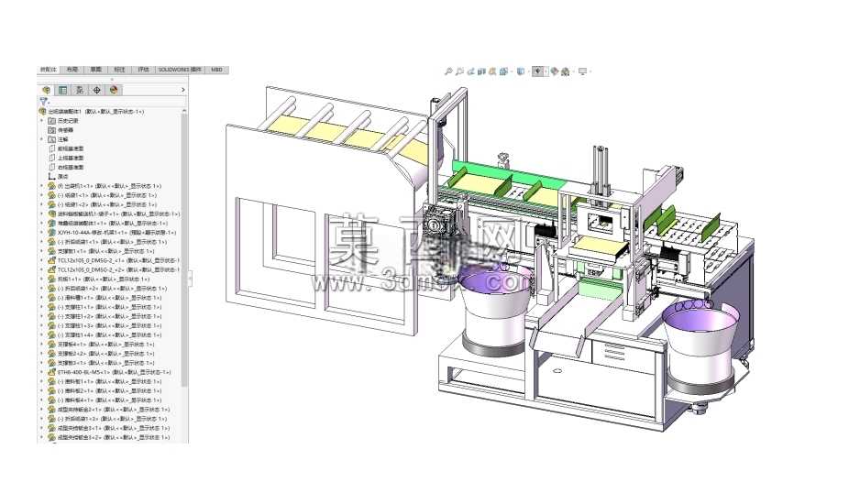The image size is (849, 504).
Task: Expand the 历史记录 history node
Action: [x=42, y=121]
